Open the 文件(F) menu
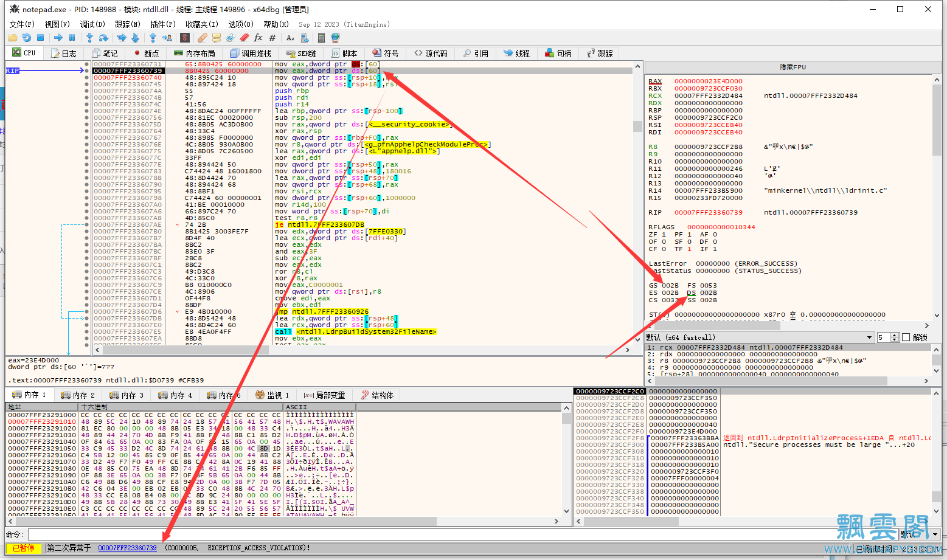The width and height of the screenshot is (947, 560). (x=22, y=24)
